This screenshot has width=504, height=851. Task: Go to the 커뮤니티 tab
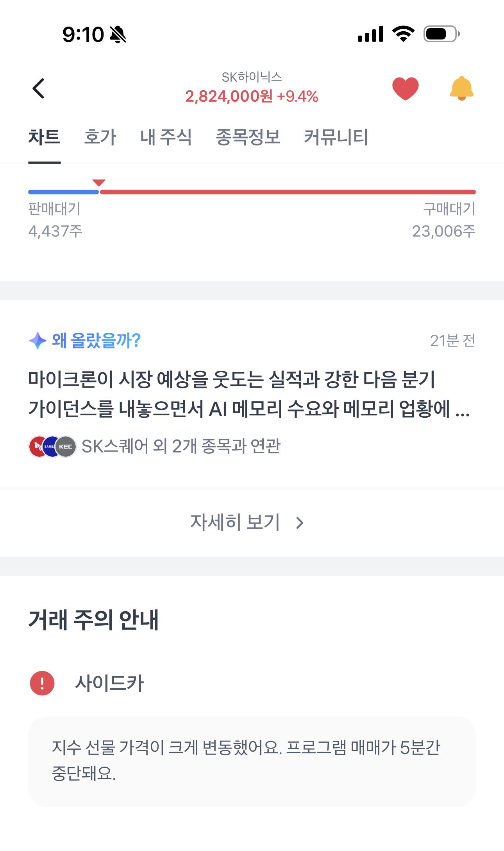coord(336,137)
